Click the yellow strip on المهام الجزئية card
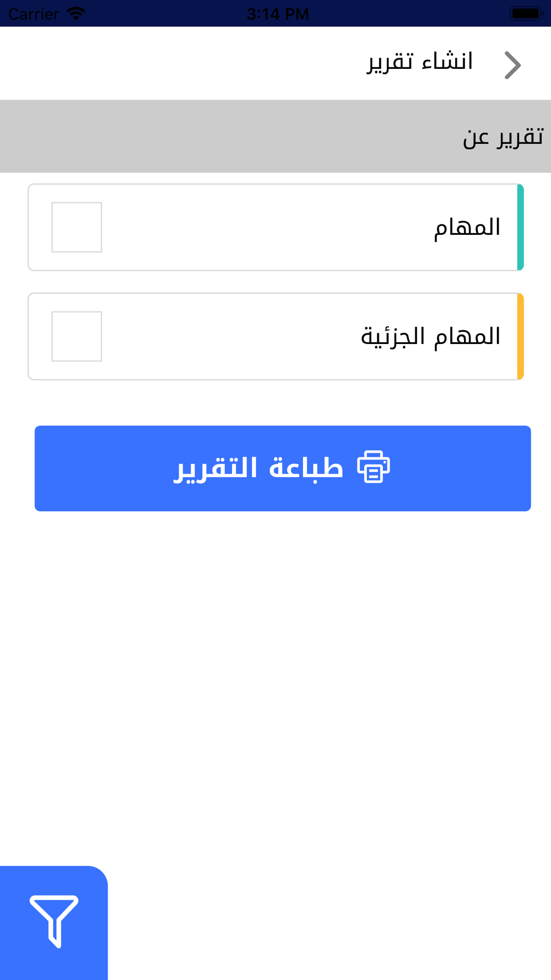The height and width of the screenshot is (980, 551). [520, 336]
